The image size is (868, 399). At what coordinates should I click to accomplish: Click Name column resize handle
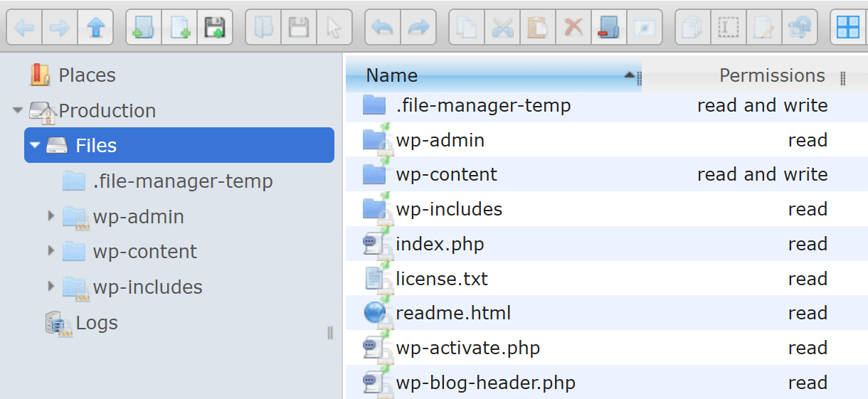coord(639,78)
